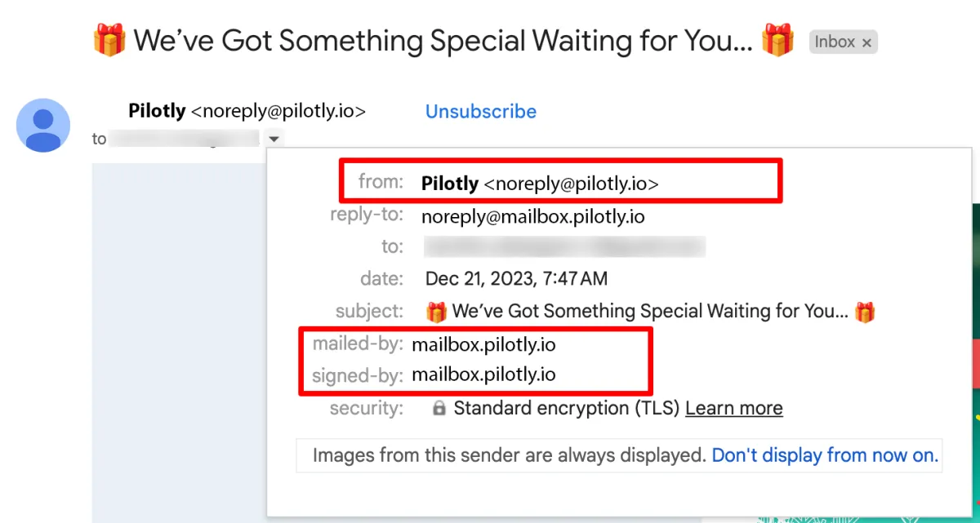Click the from address in the details popup
980x523 pixels.
pos(571,184)
